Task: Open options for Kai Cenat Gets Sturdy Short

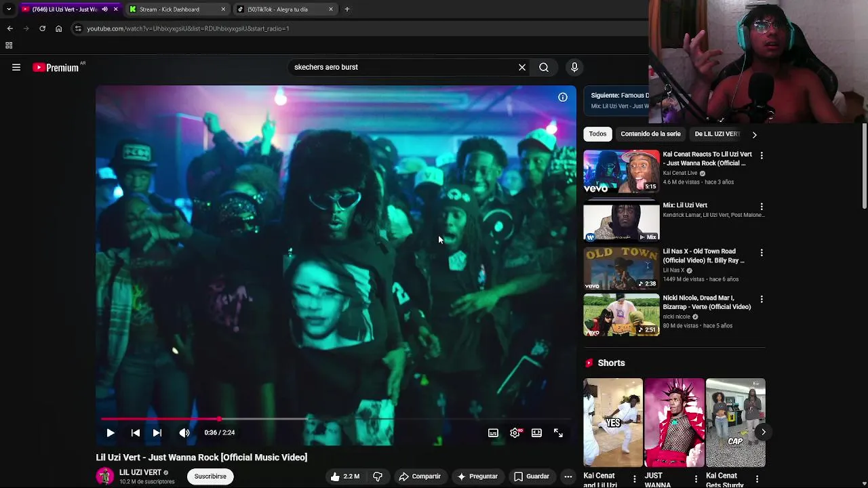Action: (757, 479)
